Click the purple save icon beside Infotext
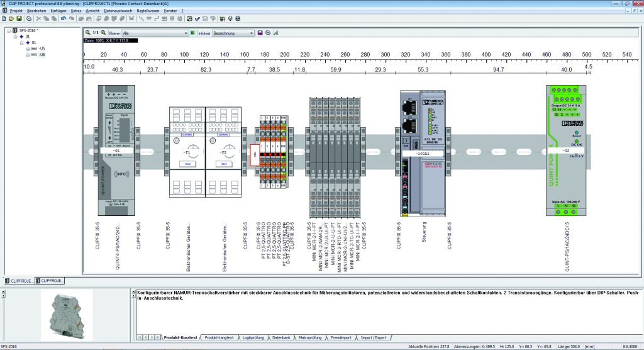The image size is (644, 350). (x=260, y=33)
